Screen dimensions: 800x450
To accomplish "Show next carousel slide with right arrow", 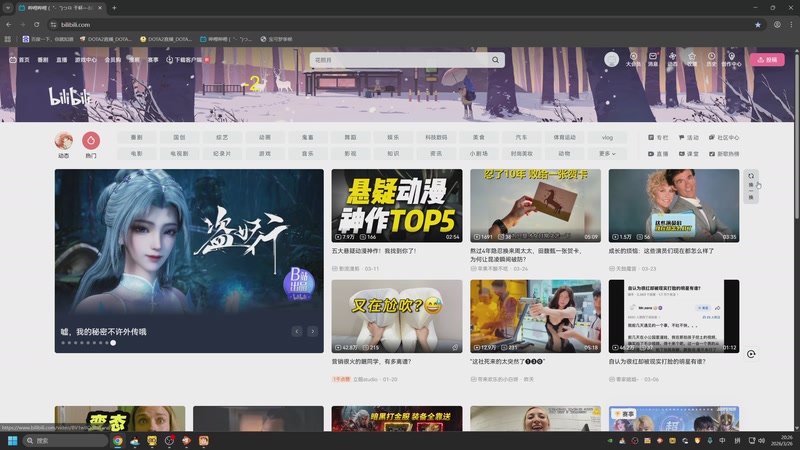I will coord(313,332).
